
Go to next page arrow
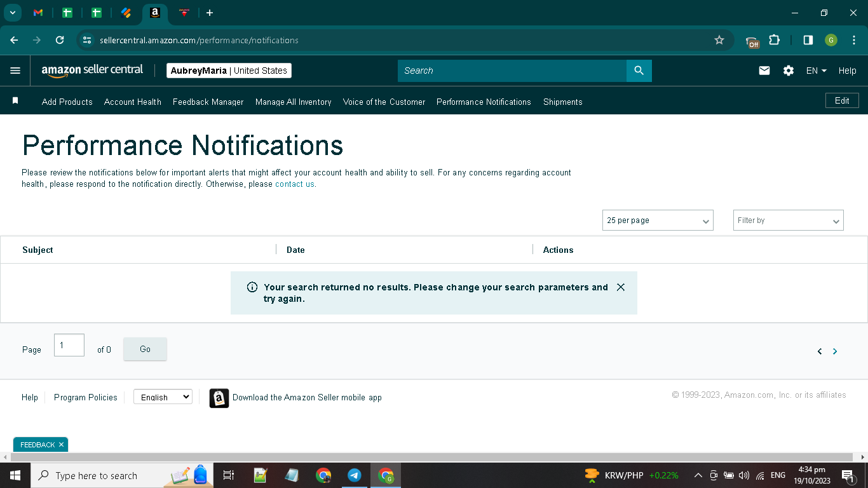[x=835, y=351]
